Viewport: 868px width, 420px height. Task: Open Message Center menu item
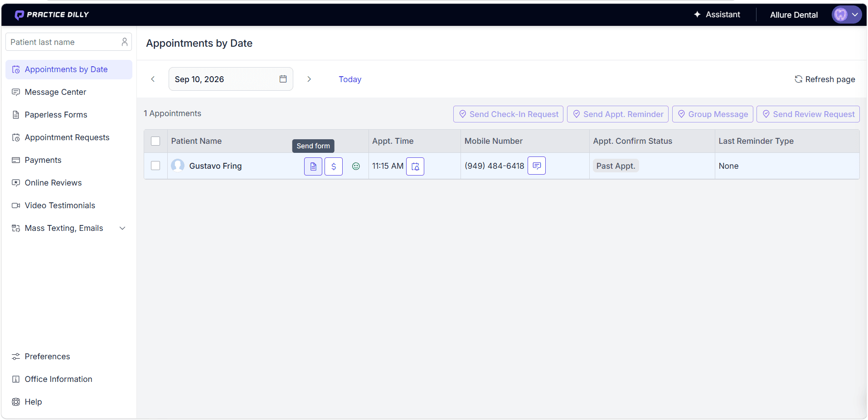pyautogui.click(x=69, y=92)
